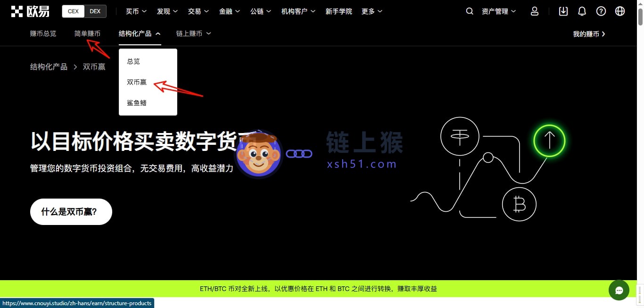Click the ETH/BTC announcement banner
The width and height of the screenshot is (644, 308).
pos(318,289)
